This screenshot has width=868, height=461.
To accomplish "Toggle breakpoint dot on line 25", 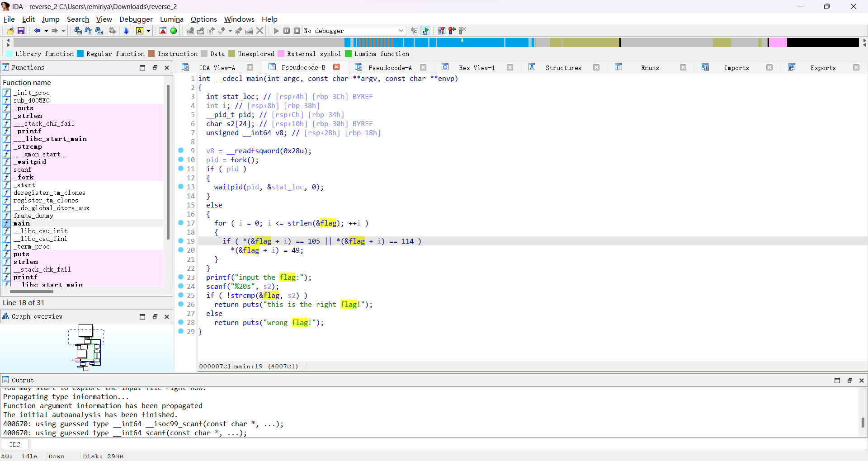I will (181, 295).
